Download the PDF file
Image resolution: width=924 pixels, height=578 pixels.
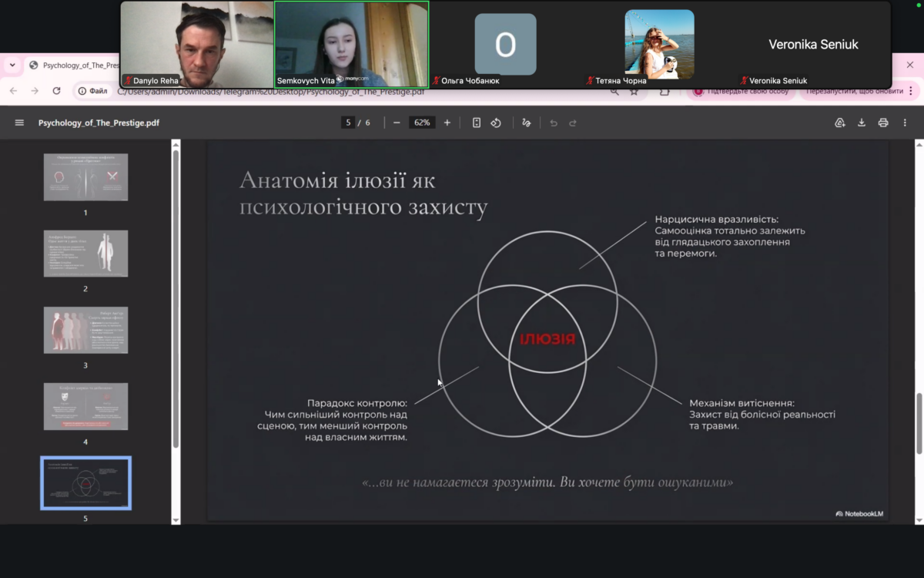coord(862,123)
